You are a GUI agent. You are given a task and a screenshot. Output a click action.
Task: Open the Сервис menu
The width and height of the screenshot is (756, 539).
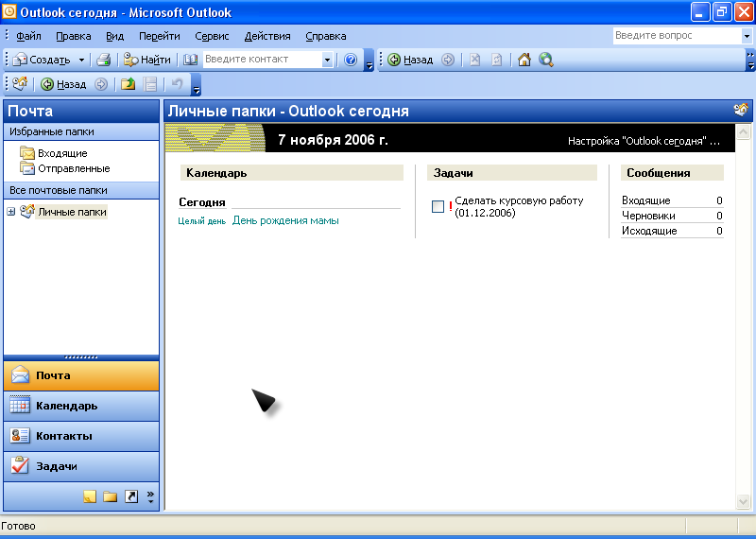212,36
